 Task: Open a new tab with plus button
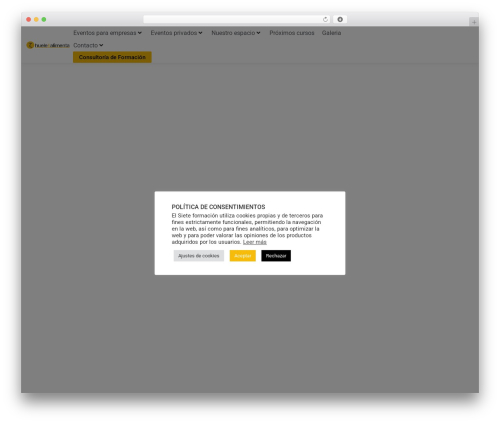tap(474, 22)
